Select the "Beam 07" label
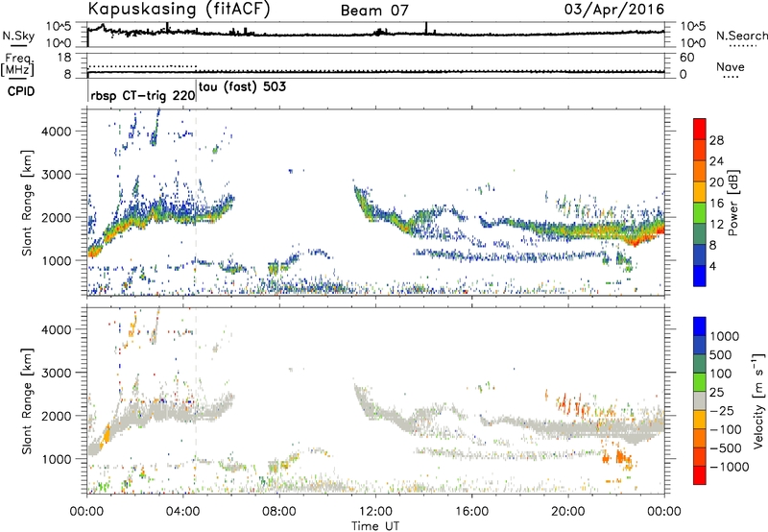This screenshot has height=532, width=768. click(x=374, y=11)
